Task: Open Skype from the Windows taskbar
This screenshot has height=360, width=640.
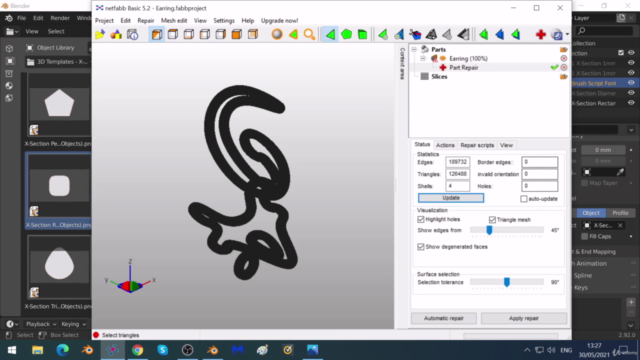Action: tap(162, 350)
